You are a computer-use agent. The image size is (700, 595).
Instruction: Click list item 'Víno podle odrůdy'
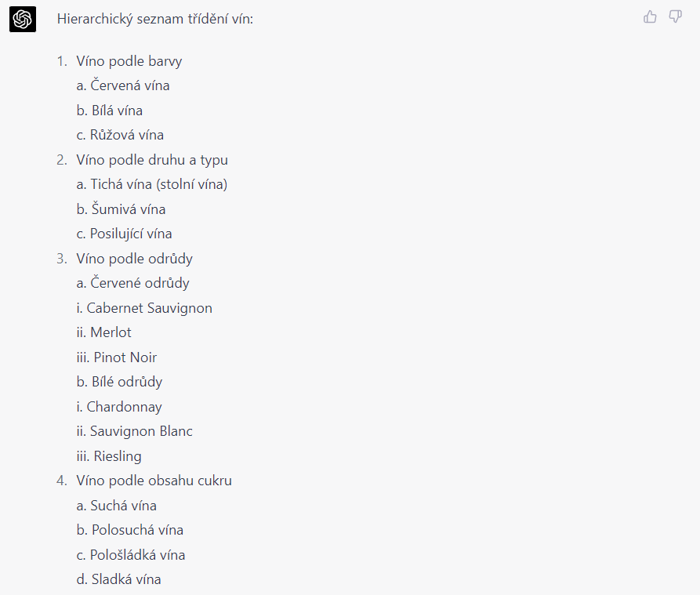135,259
